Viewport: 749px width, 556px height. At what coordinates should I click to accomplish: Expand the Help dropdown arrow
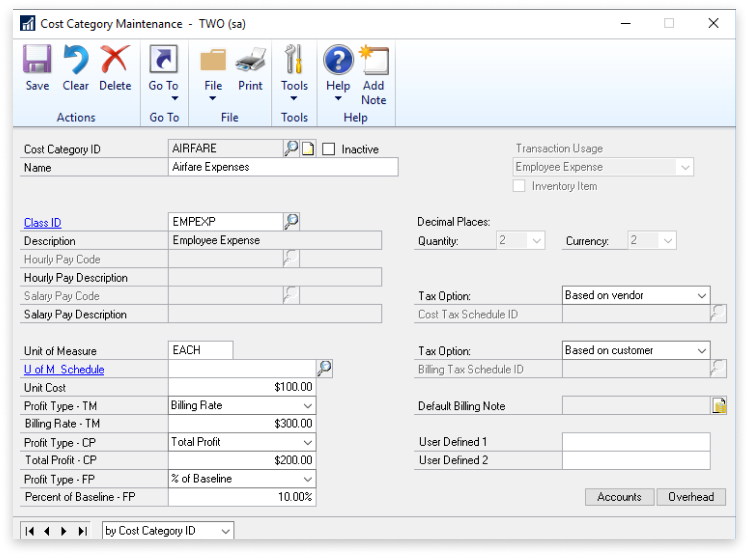coord(338,98)
